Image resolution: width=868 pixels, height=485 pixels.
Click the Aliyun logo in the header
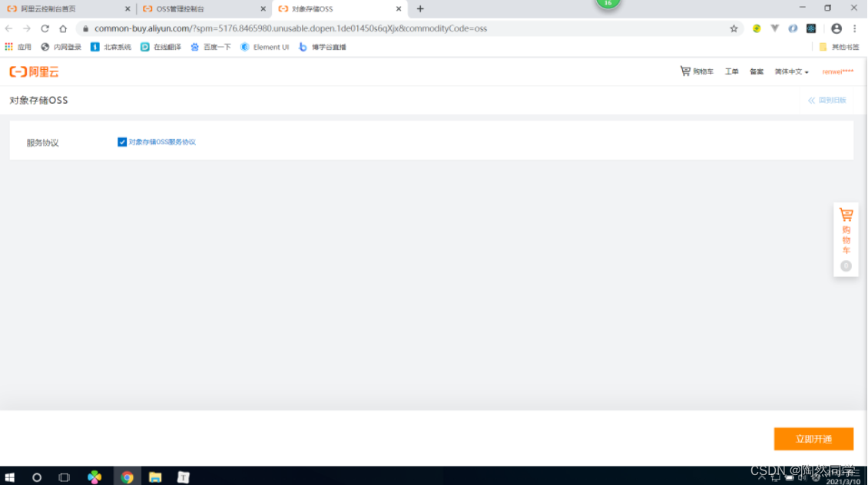35,72
